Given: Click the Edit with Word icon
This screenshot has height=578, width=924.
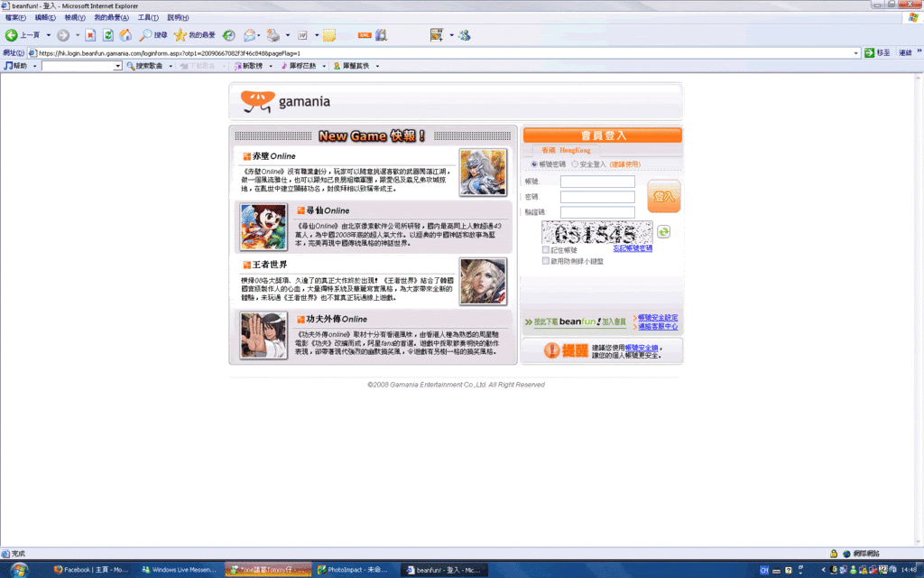Looking at the screenshot, I should [x=302, y=35].
